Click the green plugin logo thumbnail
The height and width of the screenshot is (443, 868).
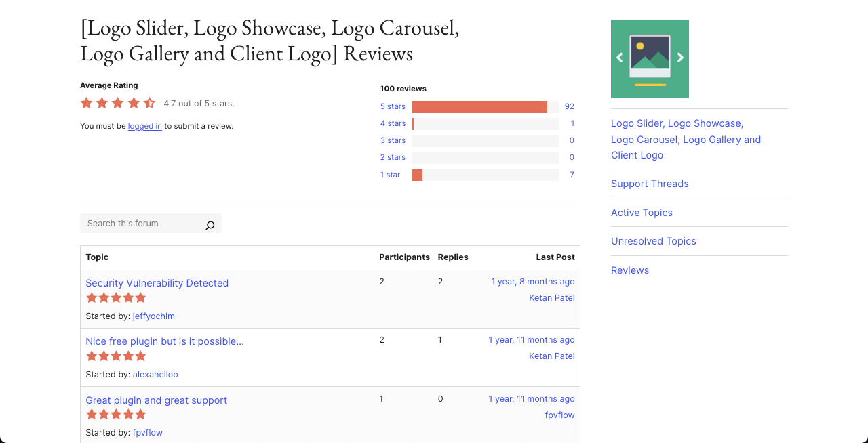[650, 59]
